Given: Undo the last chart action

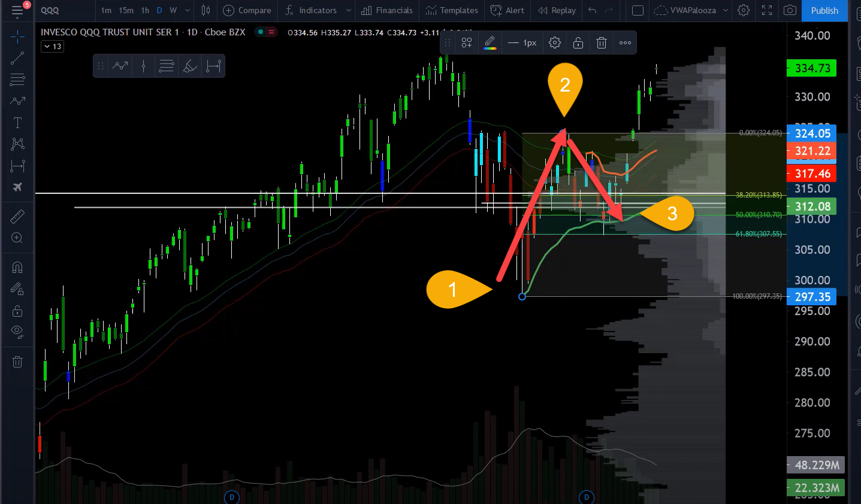Looking at the screenshot, I should pos(592,10).
